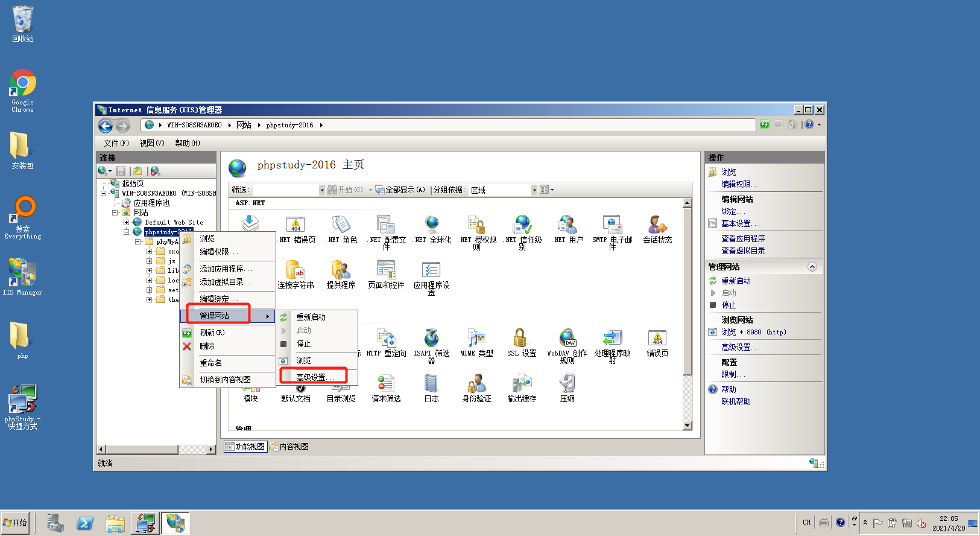Open the MIME 类型 feature icon
The height and width of the screenshot is (536, 980).
click(x=476, y=342)
